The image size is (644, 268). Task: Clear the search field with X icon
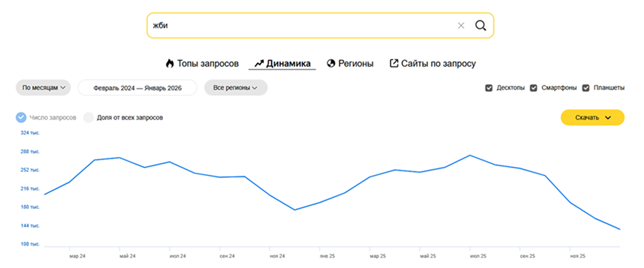461,26
